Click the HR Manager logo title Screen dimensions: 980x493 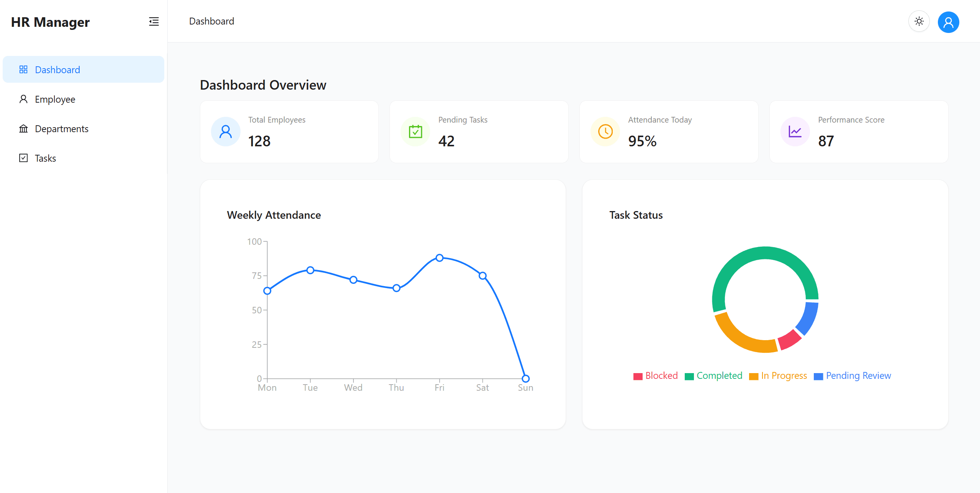(50, 22)
